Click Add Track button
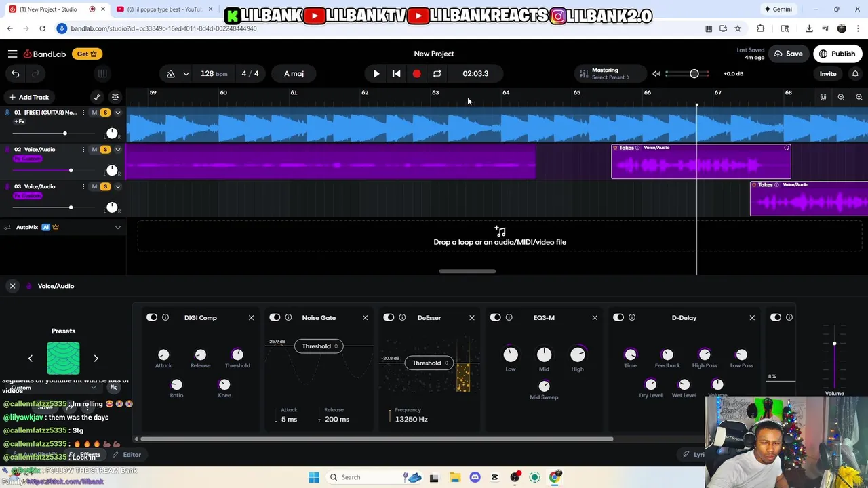868x488 pixels. click(x=28, y=97)
